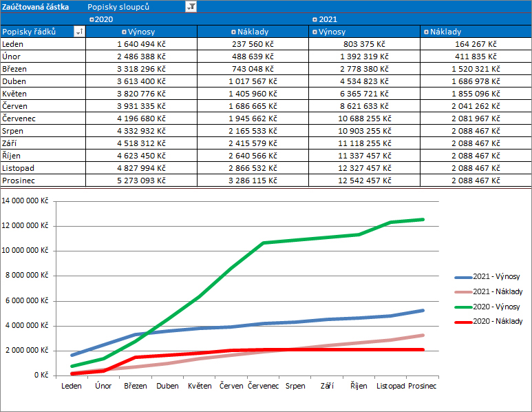532x412 pixels.
Task: Select the Září row label
Action: click(x=43, y=143)
